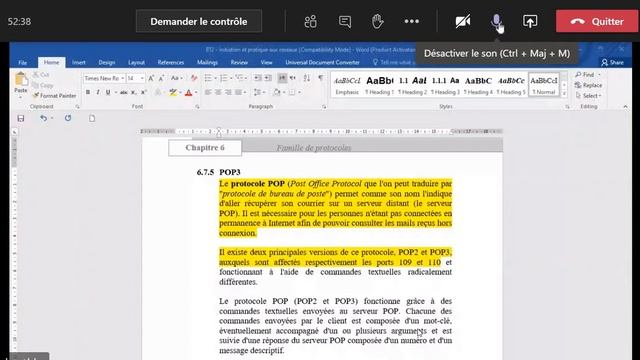Click the Sort icon

point(307,78)
